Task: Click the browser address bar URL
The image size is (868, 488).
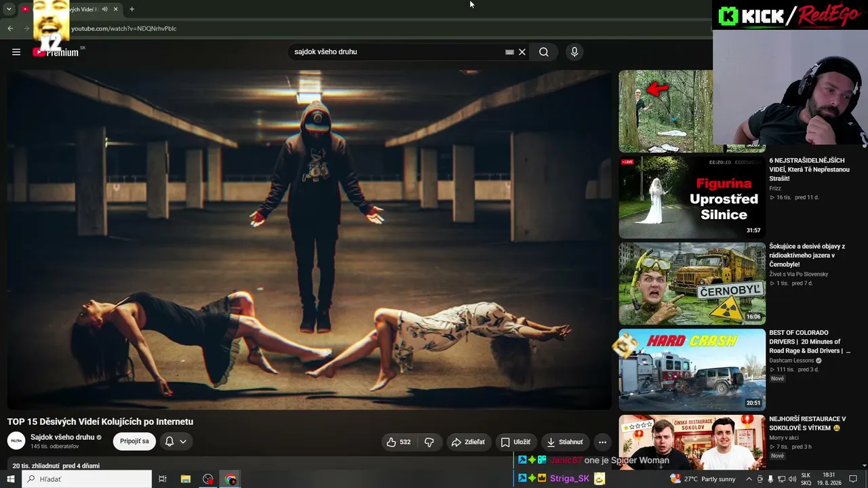Action: (x=123, y=28)
